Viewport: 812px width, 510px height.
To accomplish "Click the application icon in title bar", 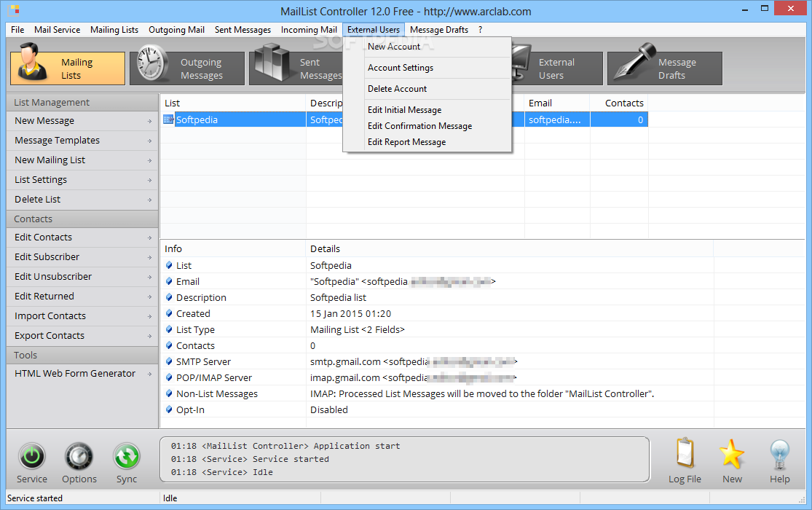I will pyautogui.click(x=15, y=10).
